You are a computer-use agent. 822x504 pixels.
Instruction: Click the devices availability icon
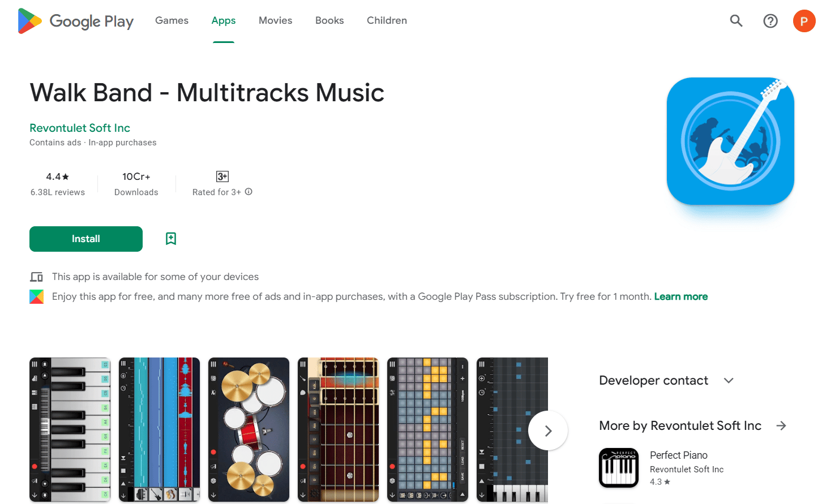pyautogui.click(x=36, y=277)
